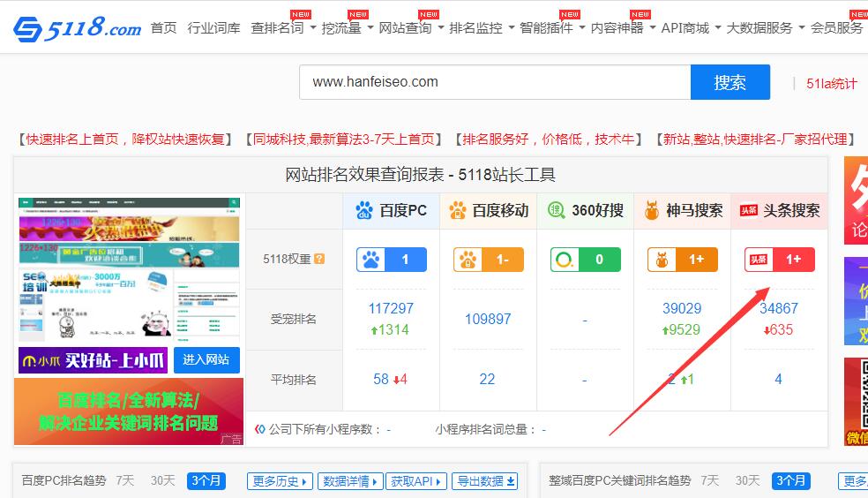Click the 获取API button
Screen dimensions: 868x498
(x=416, y=481)
